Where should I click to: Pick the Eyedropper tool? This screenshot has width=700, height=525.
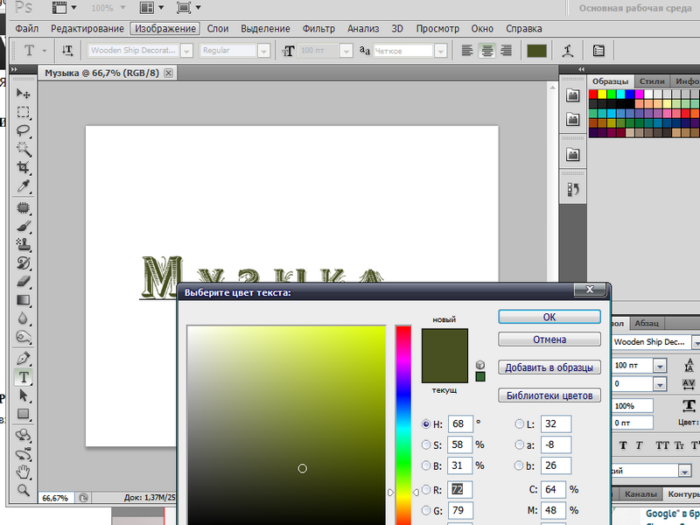[24, 187]
